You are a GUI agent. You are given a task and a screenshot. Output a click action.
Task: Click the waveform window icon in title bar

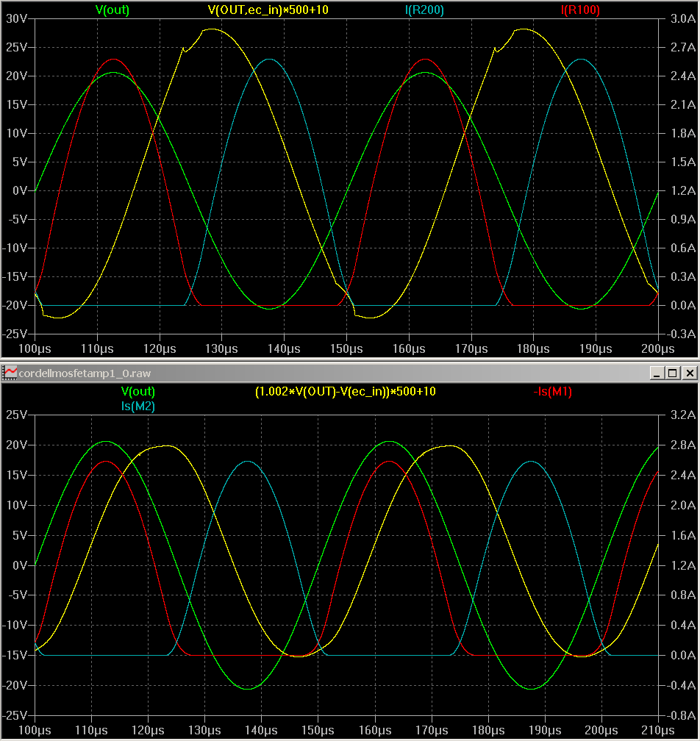(x=10, y=373)
